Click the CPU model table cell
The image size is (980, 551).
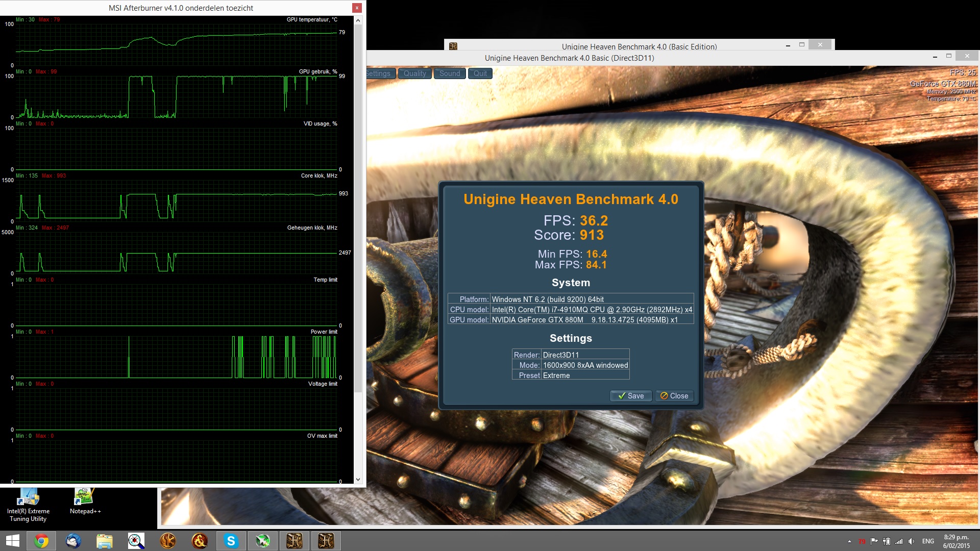pyautogui.click(x=592, y=310)
